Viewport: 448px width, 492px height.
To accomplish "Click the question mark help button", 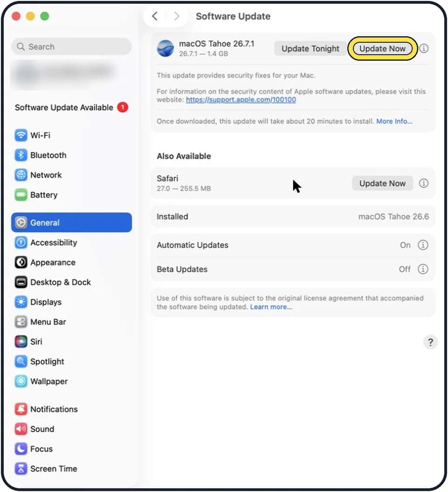I will click(430, 342).
